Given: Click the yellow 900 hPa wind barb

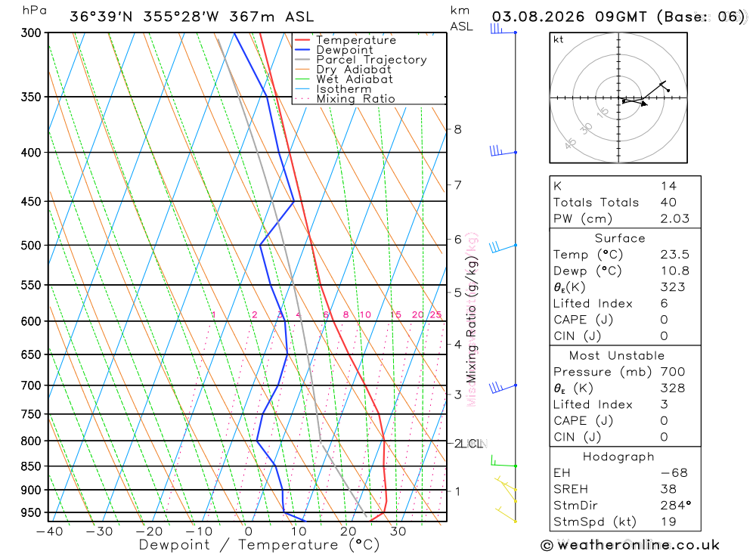Looking at the screenshot, I should 506,484.
